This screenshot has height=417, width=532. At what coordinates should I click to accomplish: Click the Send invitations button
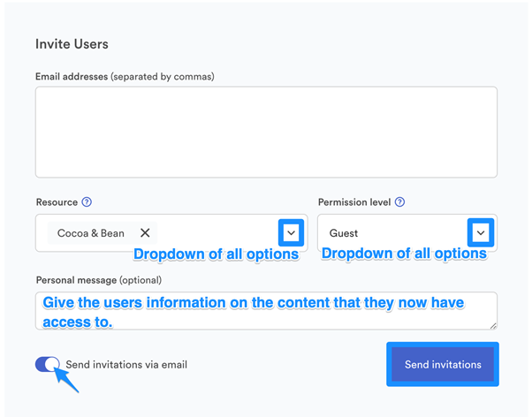(443, 364)
